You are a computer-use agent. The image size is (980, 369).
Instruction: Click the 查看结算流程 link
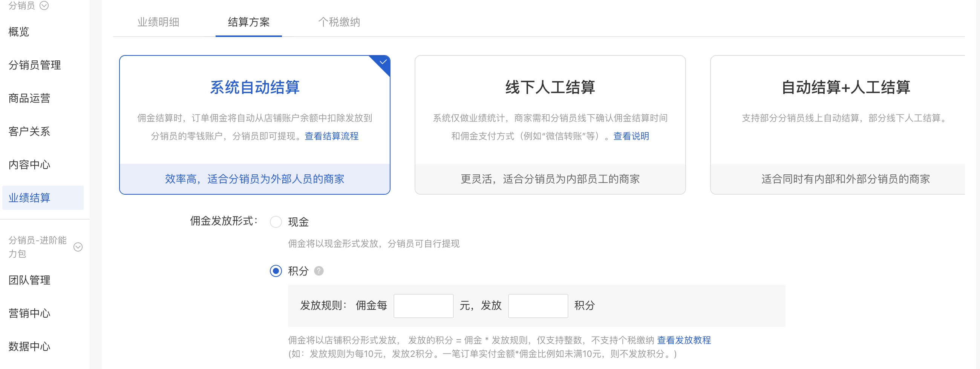pyautogui.click(x=332, y=136)
